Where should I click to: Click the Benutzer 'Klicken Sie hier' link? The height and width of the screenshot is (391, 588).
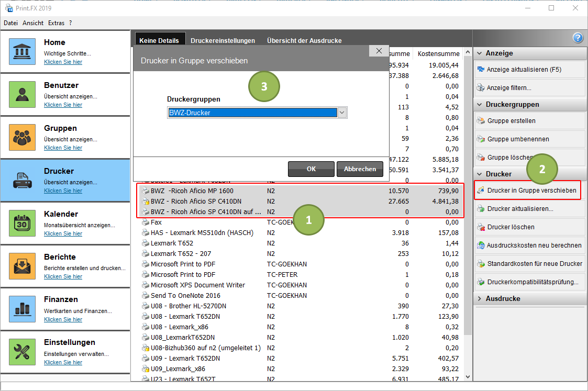(63, 105)
